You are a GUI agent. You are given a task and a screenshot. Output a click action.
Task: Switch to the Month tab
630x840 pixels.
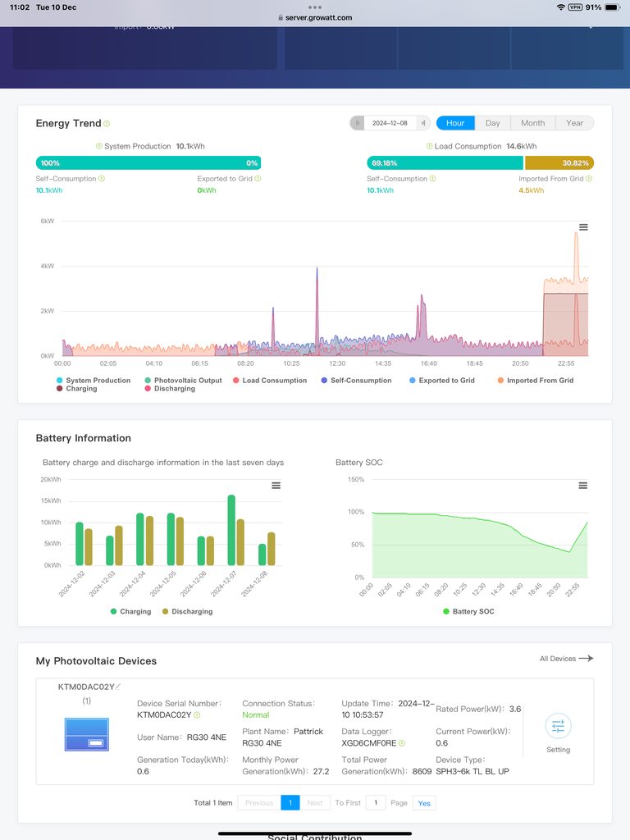pyautogui.click(x=532, y=123)
